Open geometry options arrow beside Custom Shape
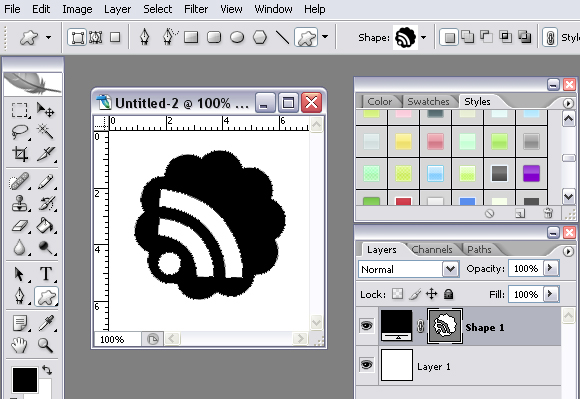 (325, 37)
